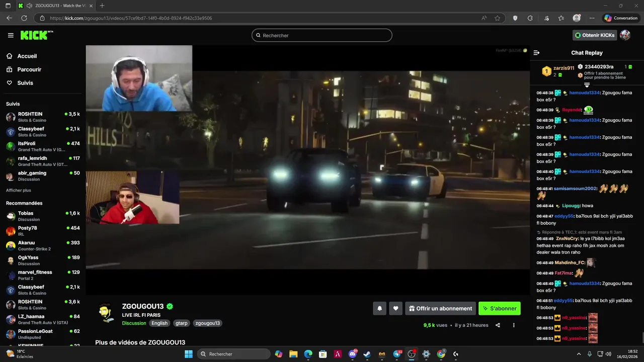Select the English tag

159,323
